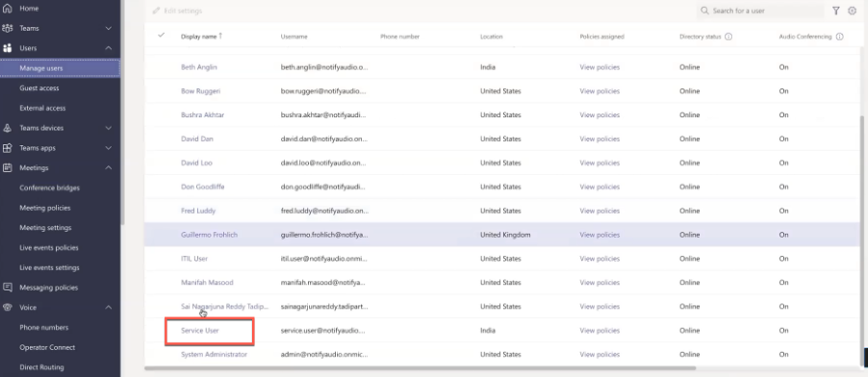Open Don Goodliffe user link
This screenshot has width=868, height=377.
[203, 187]
